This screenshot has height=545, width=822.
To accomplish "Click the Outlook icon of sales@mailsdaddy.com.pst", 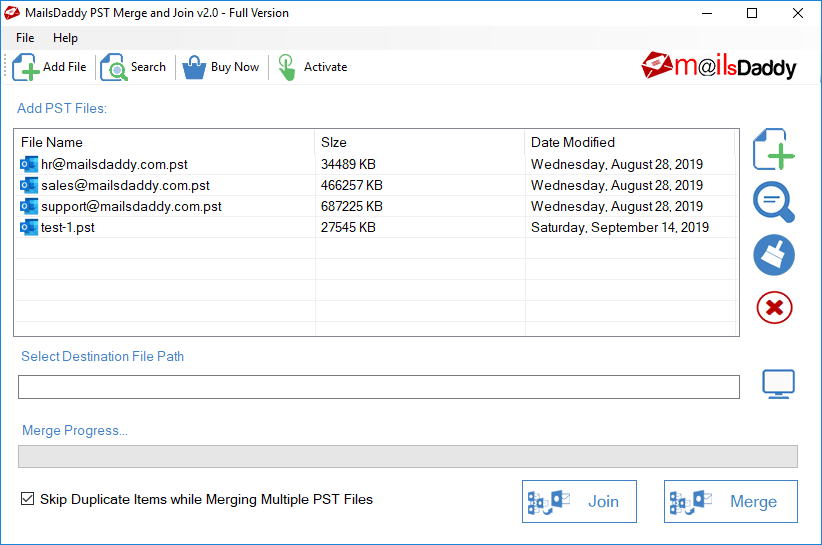I will [x=29, y=186].
